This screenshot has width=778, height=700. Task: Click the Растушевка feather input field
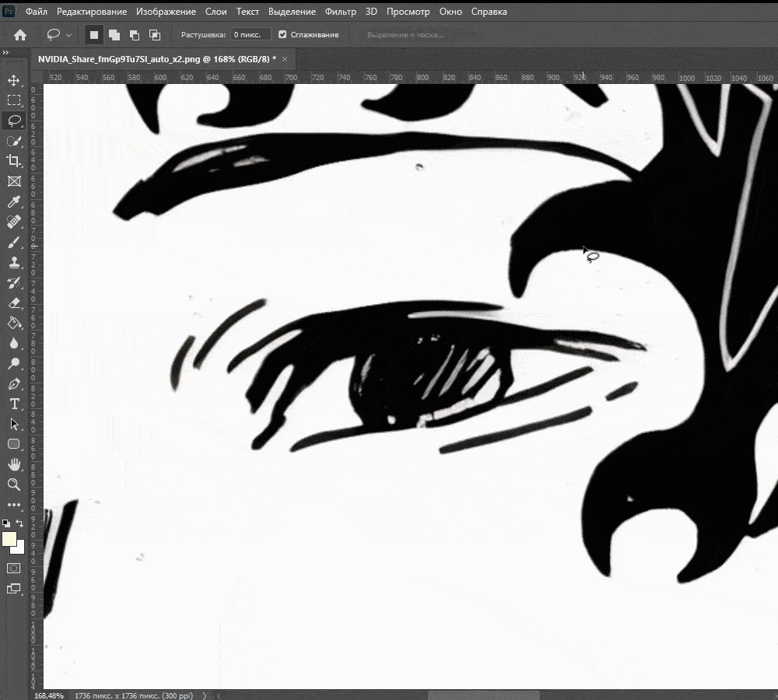(251, 35)
